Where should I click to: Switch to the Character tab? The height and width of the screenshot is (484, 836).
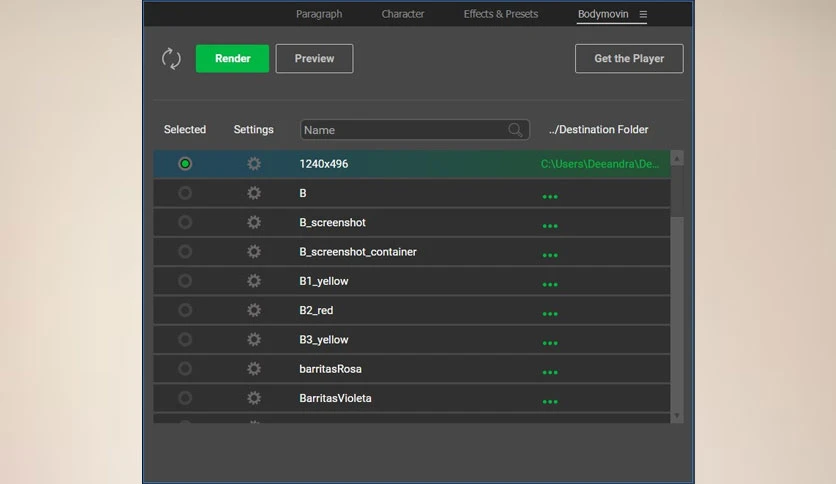click(403, 14)
